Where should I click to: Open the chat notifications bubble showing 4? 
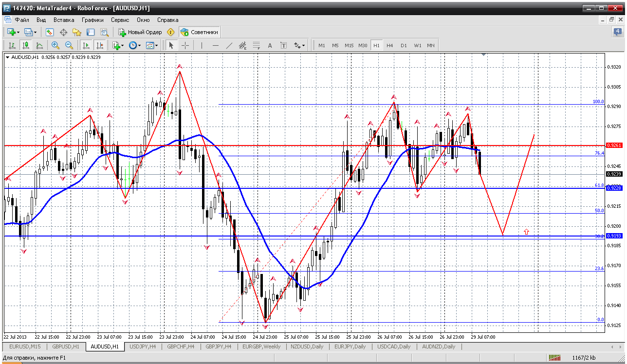617,32
